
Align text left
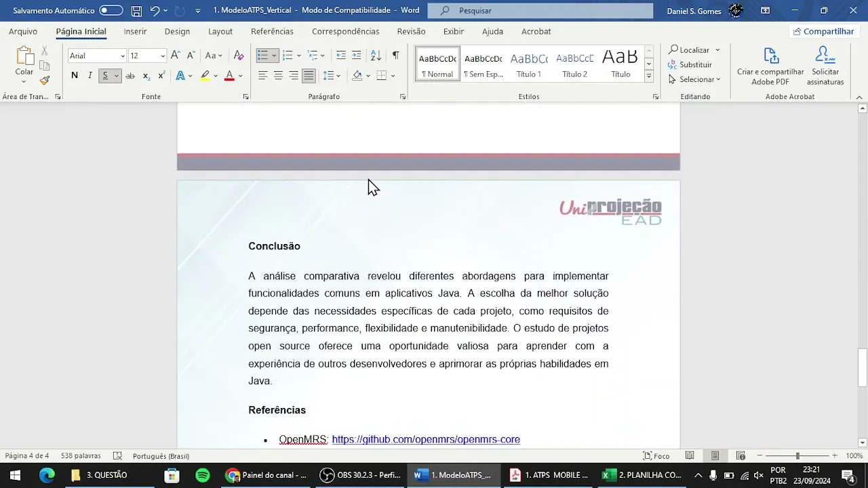[x=262, y=76]
